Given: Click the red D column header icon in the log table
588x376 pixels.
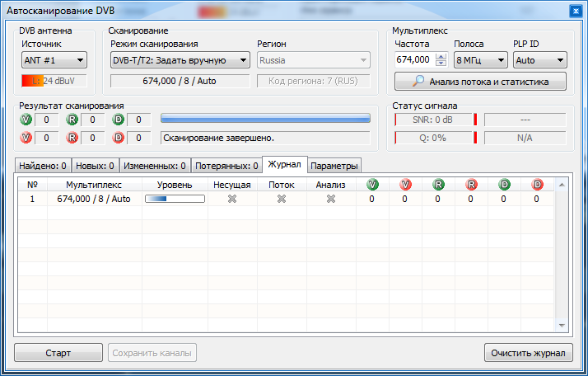Looking at the screenshot, I should [x=536, y=185].
